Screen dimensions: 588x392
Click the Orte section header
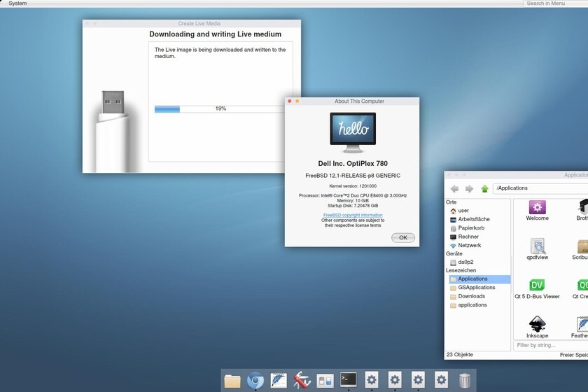point(451,202)
